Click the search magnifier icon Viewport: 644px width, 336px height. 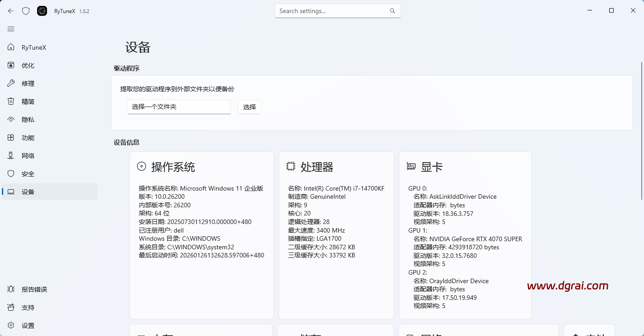point(392,10)
